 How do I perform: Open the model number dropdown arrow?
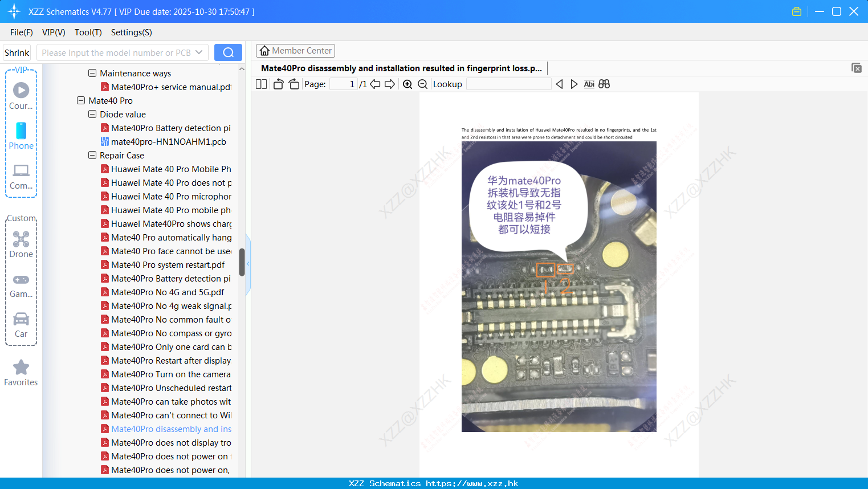(x=199, y=52)
